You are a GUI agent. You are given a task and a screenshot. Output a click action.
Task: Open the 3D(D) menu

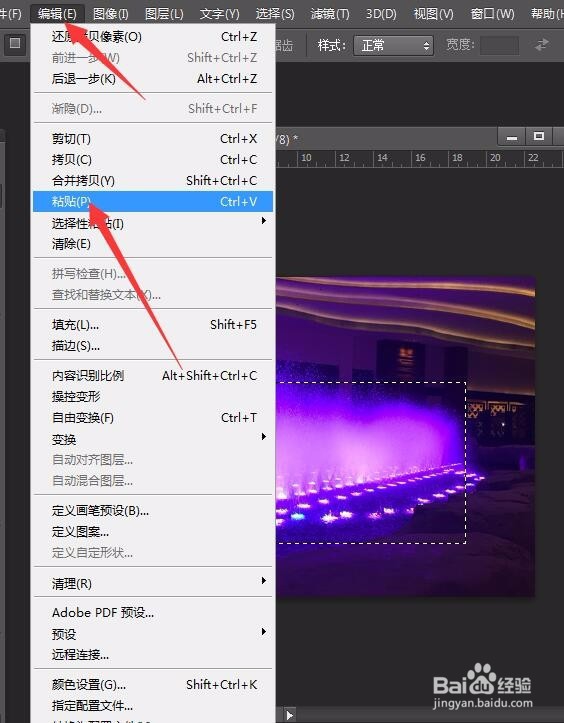click(x=381, y=13)
